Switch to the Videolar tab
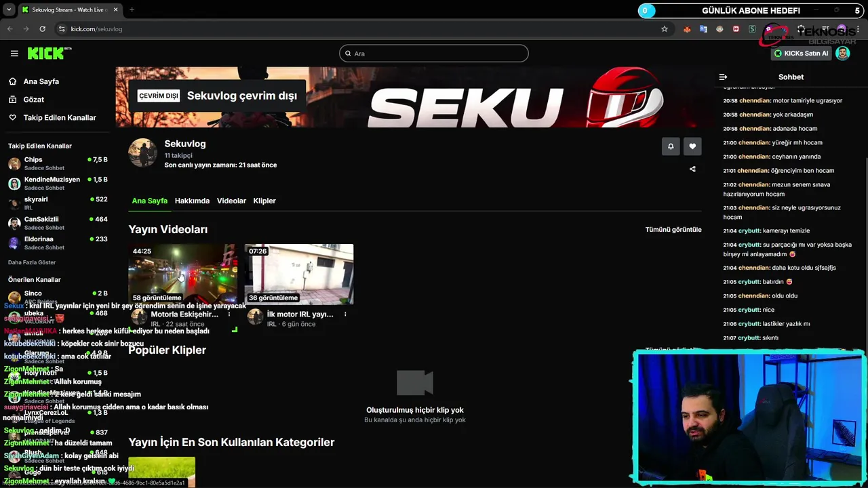Viewport: 868px width, 488px height. [231, 201]
